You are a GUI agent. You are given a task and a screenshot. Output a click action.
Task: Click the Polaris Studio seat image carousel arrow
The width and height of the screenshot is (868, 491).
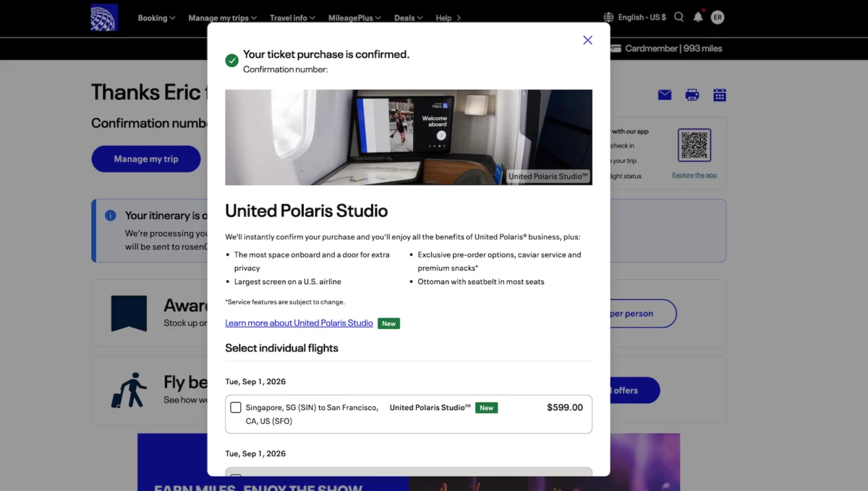pos(441,135)
